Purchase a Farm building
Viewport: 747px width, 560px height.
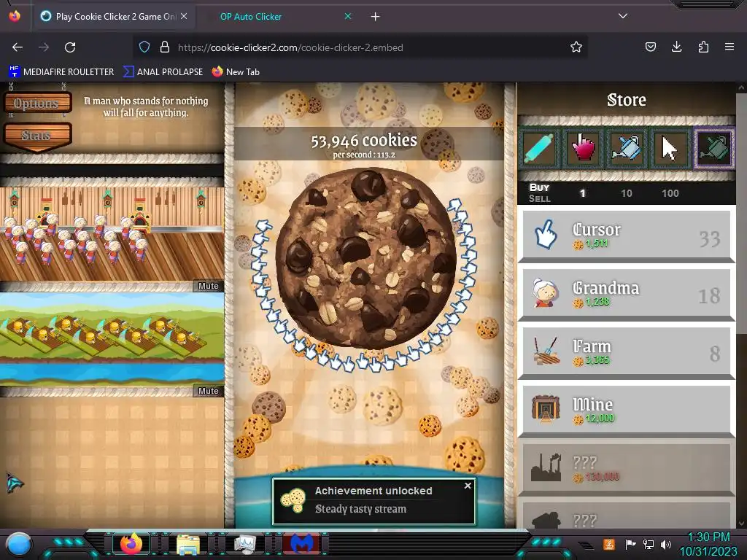tap(627, 352)
